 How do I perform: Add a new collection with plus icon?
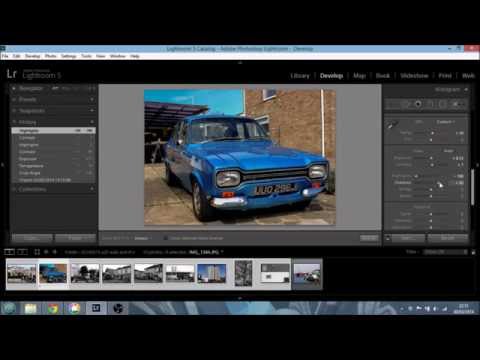click(x=92, y=189)
